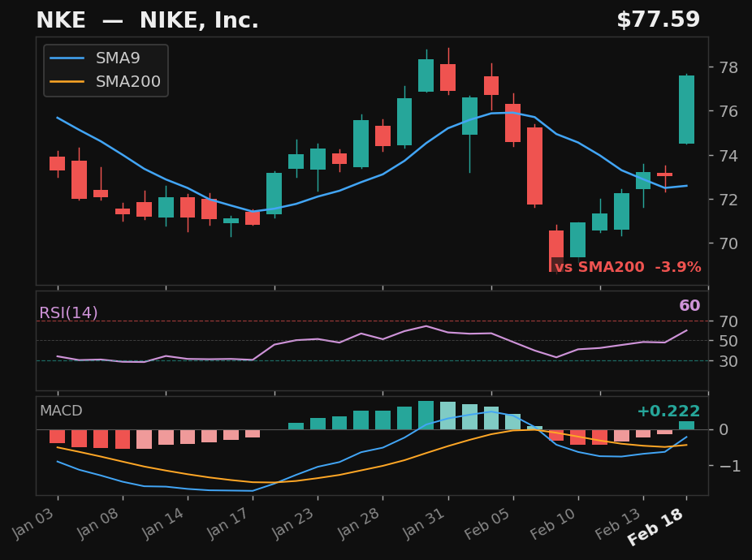Click the Feb 18 date label
This screenshot has width=752, height=560.
[655, 527]
